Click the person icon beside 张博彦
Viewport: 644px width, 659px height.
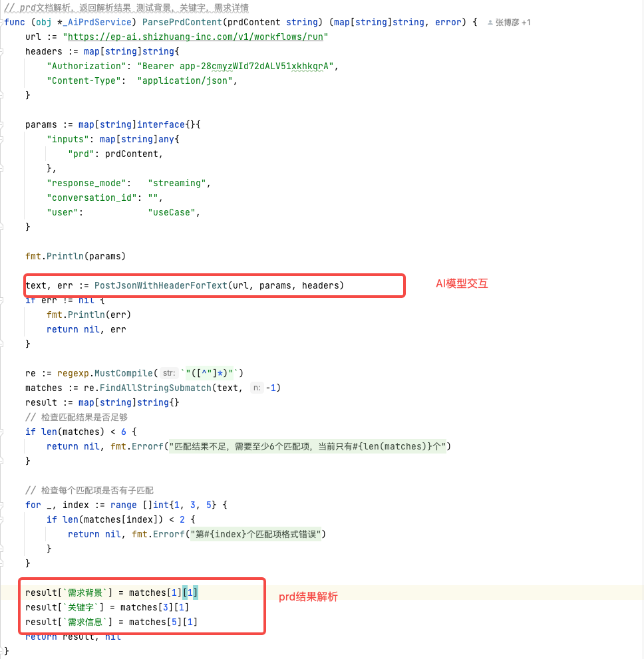[490, 23]
